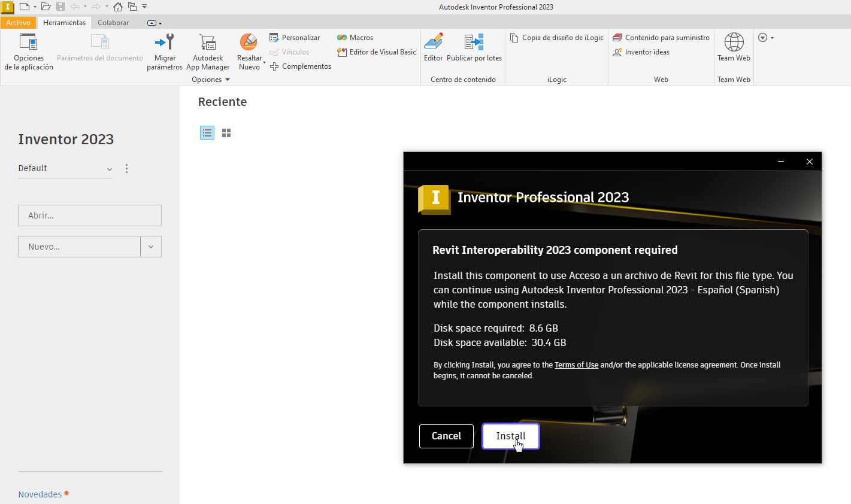Viewport: 851px width, 504px height.
Task: Click Personalizar in Opciones panel
Action: point(295,38)
